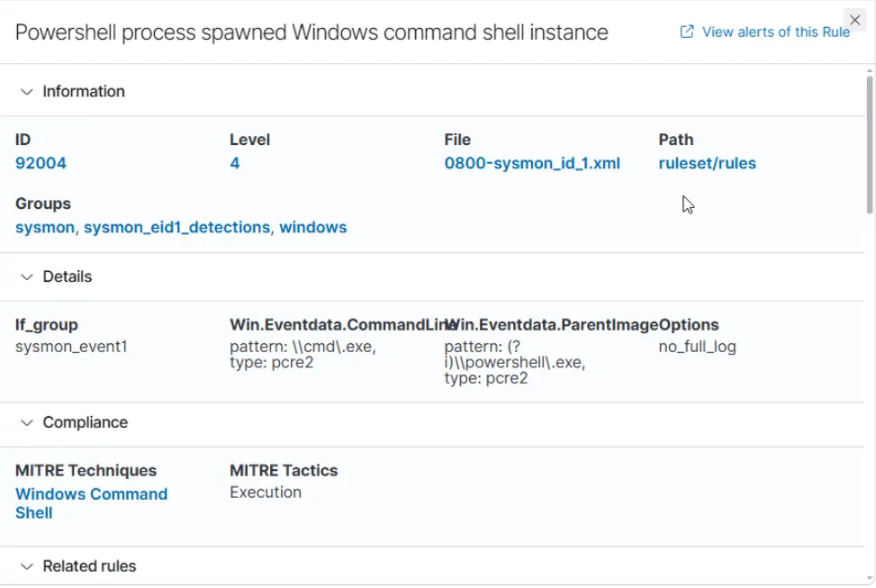The width and height of the screenshot is (876, 588).
Task: Select the windows group link
Action: pos(313,228)
